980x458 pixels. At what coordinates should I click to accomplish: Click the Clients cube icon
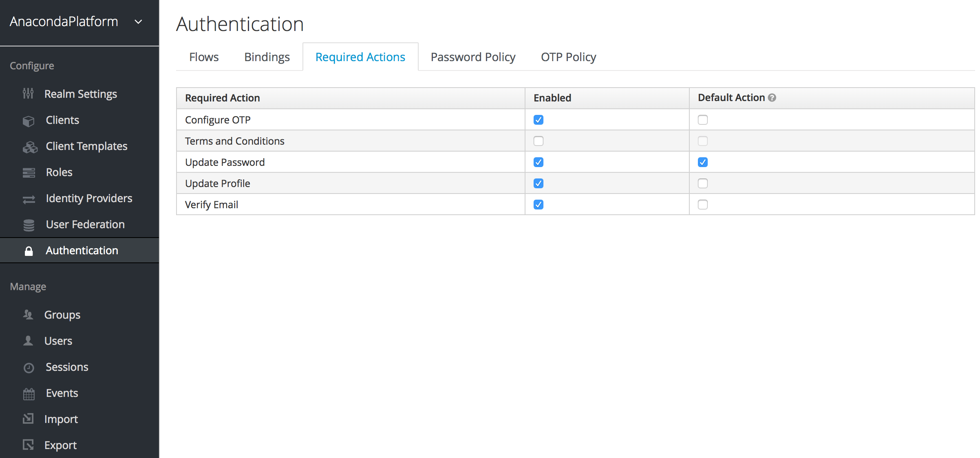(29, 121)
